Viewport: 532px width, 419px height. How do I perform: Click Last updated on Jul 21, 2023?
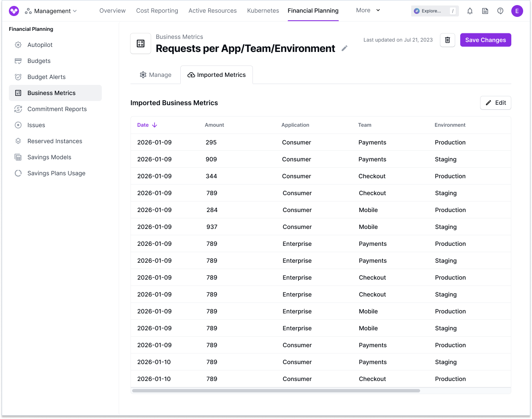point(398,40)
